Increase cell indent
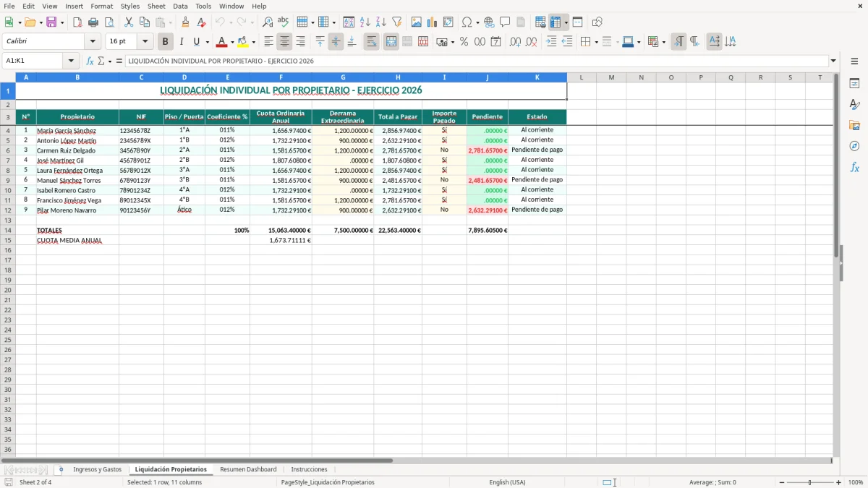This screenshot has height=488, width=868. click(551, 42)
